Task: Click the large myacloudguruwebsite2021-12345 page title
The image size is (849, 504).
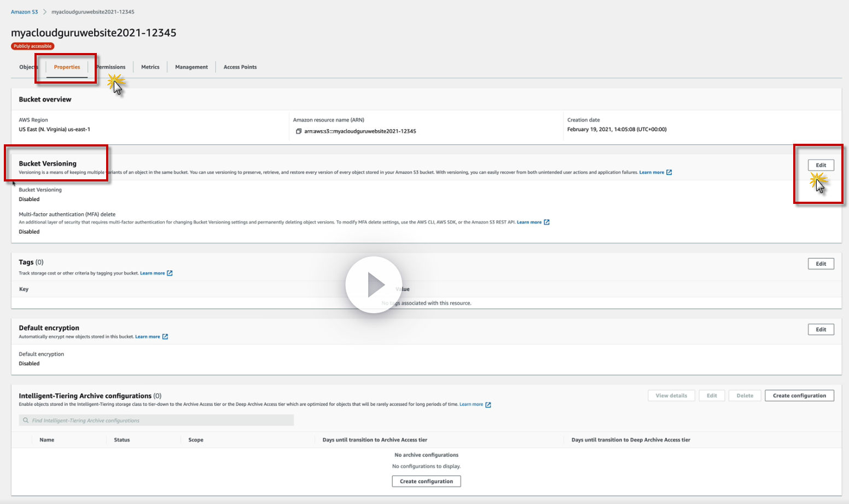Action: point(94,33)
